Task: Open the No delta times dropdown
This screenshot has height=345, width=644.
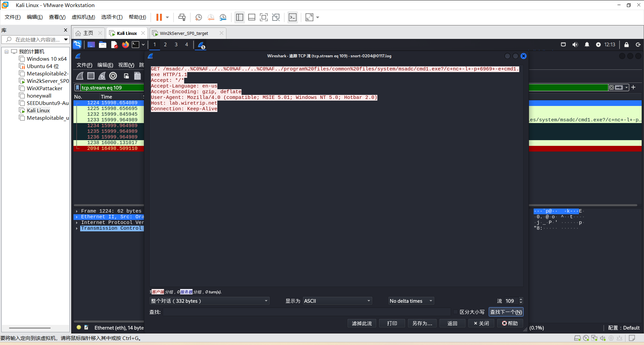Action: coord(411,301)
